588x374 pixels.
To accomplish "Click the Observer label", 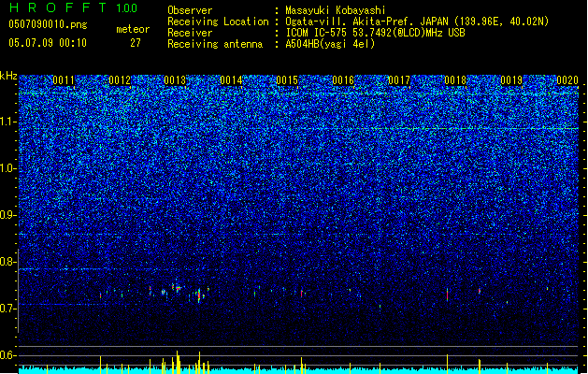I will tap(190, 10).
